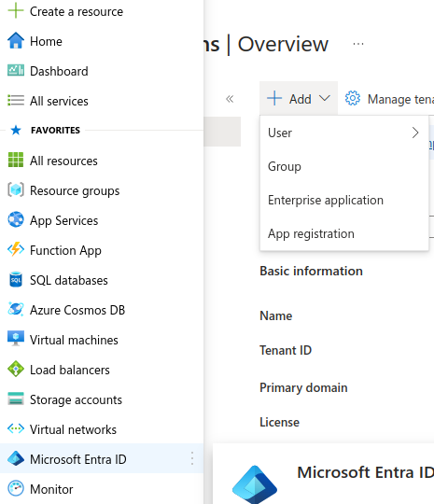Click the All resources grid icon
Image resolution: width=434 pixels, height=504 pixels.
(x=16, y=161)
